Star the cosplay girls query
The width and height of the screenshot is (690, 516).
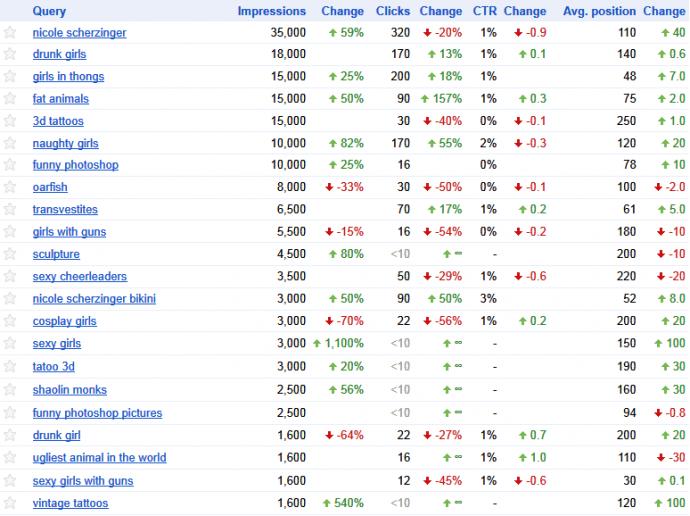point(10,321)
